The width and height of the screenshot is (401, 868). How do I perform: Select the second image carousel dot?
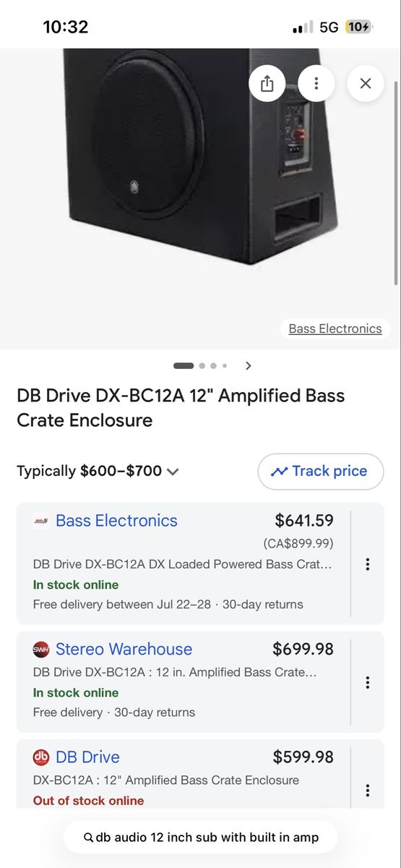coord(202,366)
